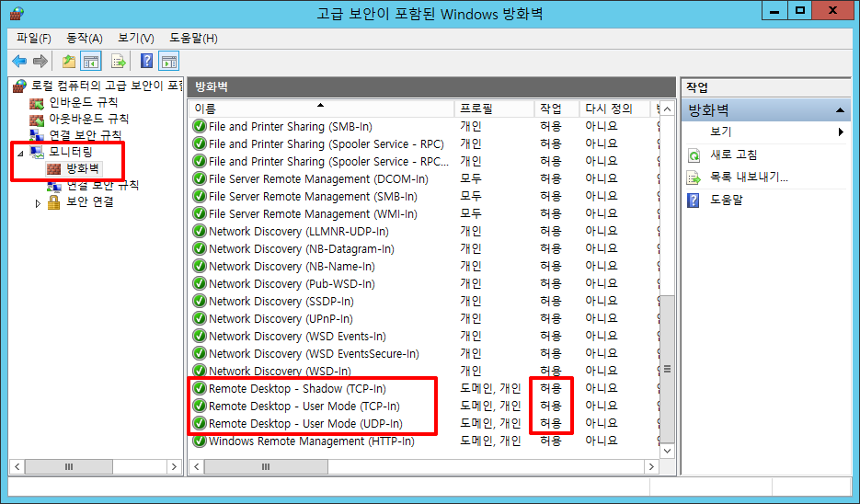Collapse the 모니터링 tree node

pyautogui.click(x=20, y=153)
